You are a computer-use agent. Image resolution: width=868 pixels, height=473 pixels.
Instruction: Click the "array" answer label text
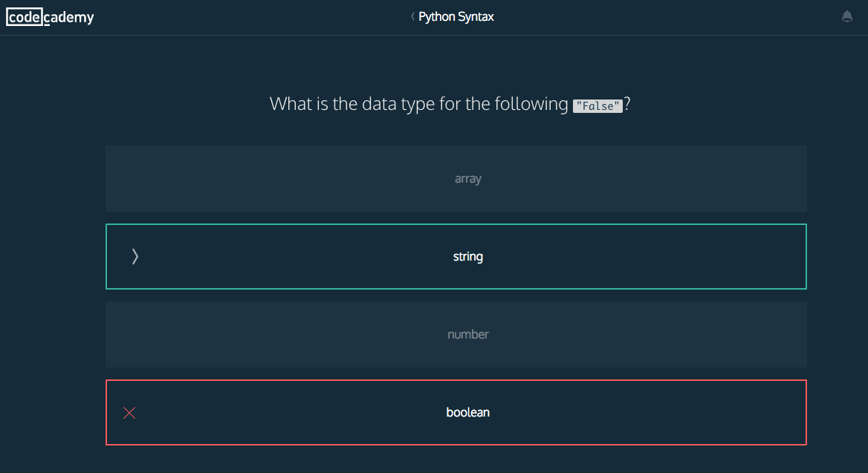pos(468,179)
